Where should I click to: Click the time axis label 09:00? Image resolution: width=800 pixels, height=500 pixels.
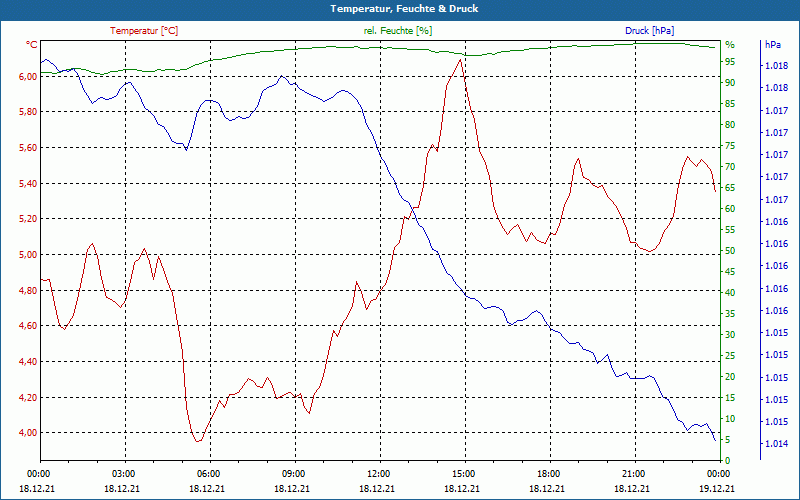click(295, 473)
